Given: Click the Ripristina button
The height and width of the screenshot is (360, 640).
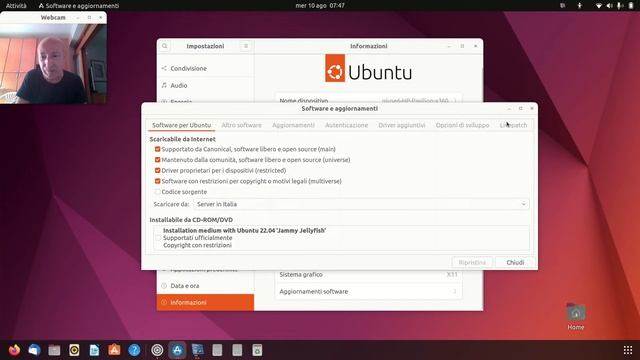Looking at the screenshot, I should pos(472,262).
